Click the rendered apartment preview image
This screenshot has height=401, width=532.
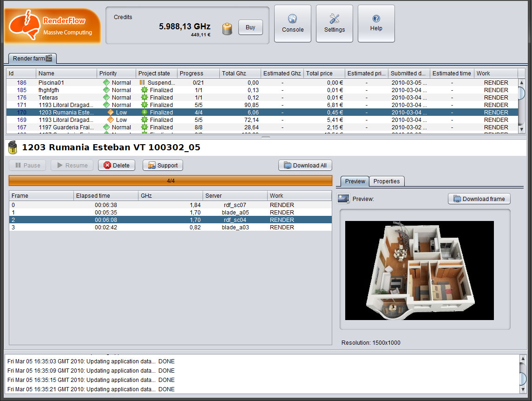coord(420,270)
